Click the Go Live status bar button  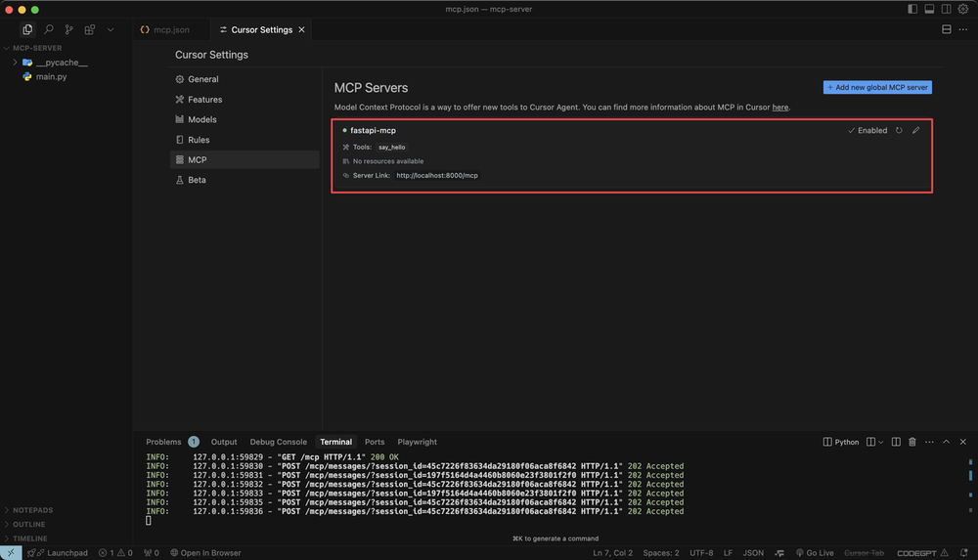pos(816,553)
